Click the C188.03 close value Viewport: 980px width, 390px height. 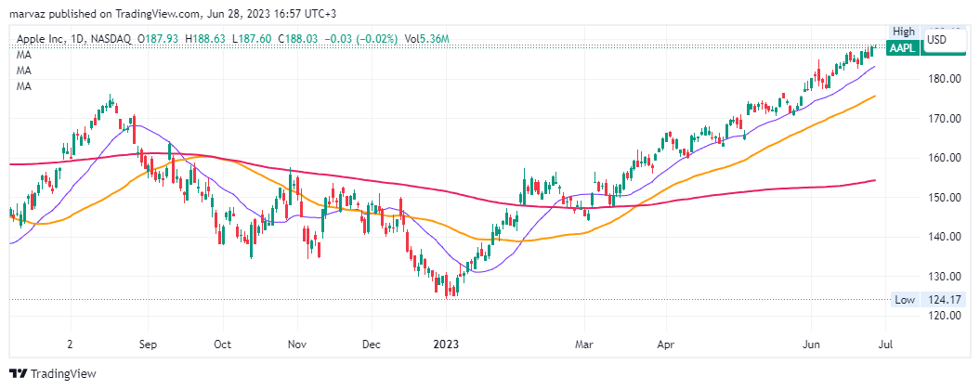click(298, 39)
